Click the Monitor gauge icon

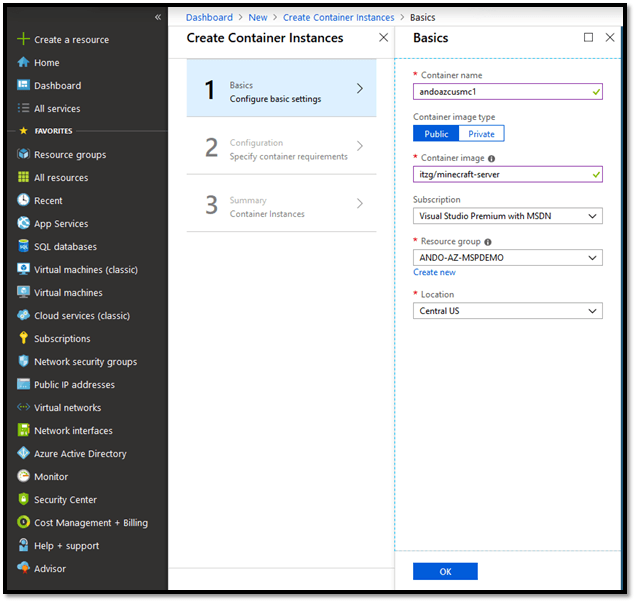[23, 476]
